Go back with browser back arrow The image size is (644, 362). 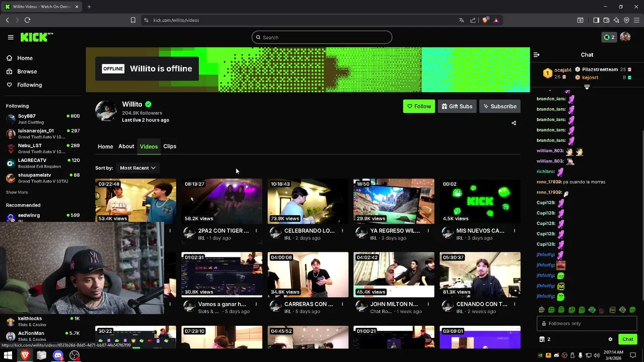7,20
